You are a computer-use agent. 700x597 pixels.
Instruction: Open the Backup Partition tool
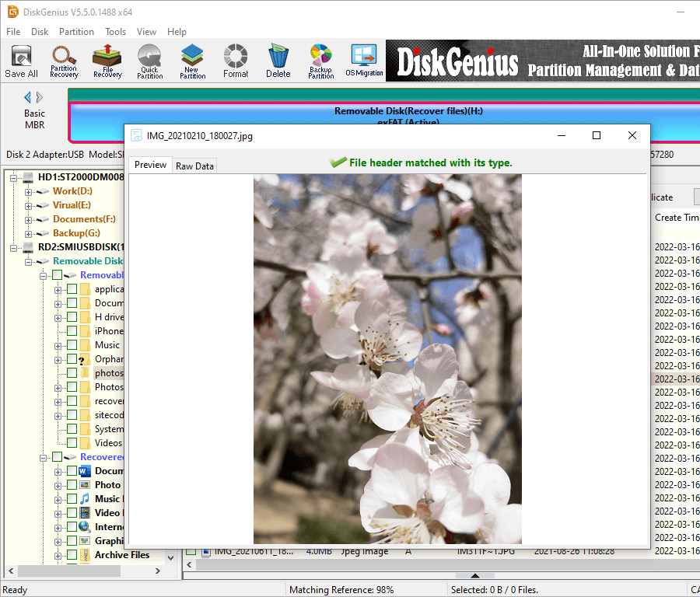coord(320,61)
